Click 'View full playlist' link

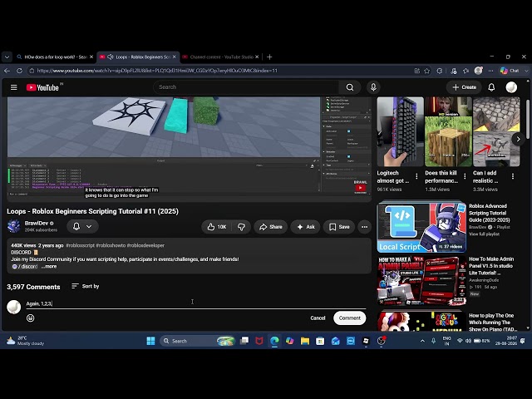coord(484,234)
